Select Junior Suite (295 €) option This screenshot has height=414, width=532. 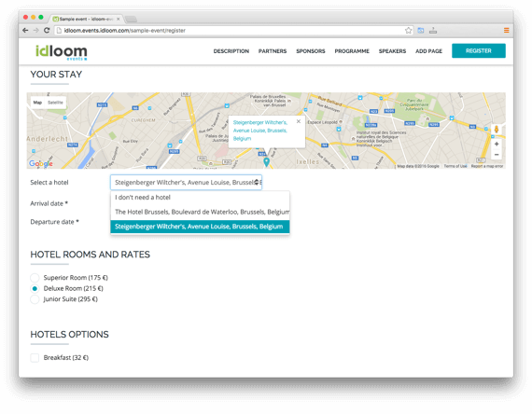click(x=35, y=299)
